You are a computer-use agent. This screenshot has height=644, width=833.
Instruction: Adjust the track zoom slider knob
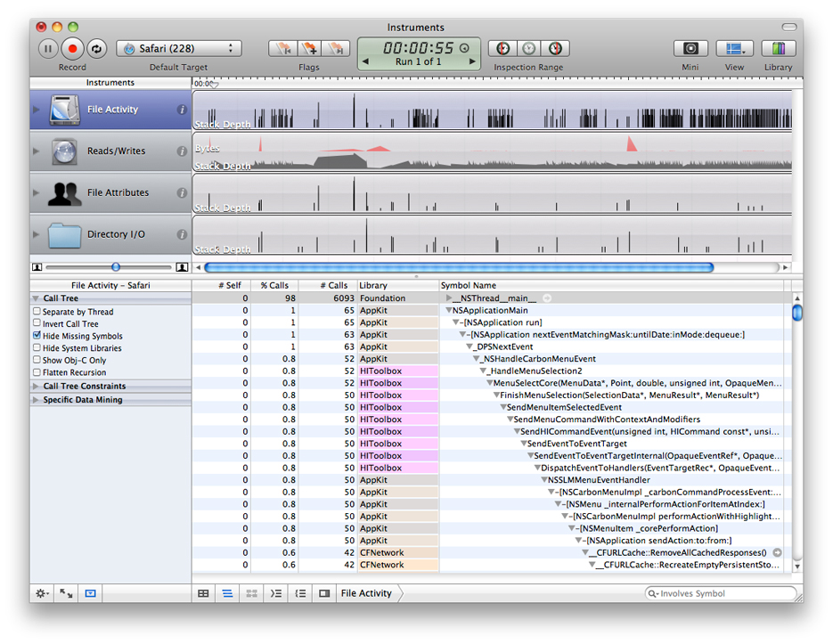pos(116,266)
